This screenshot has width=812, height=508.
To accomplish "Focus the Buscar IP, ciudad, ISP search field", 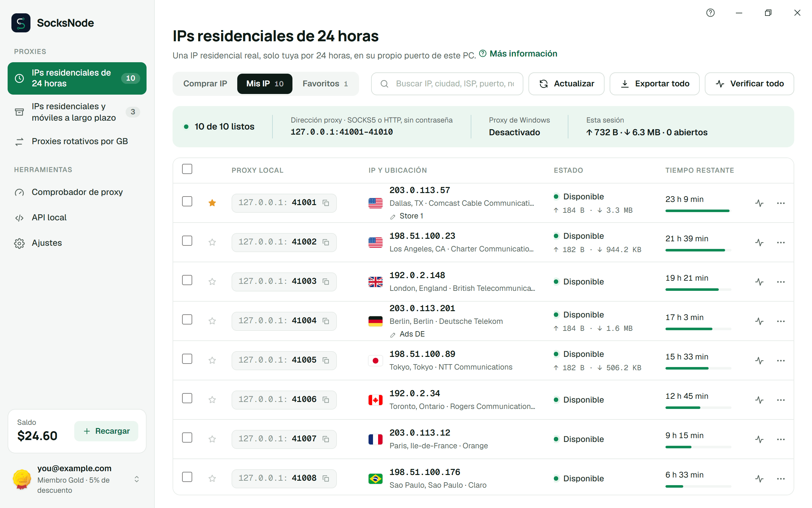I will pyautogui.click(x=447, y=84).
